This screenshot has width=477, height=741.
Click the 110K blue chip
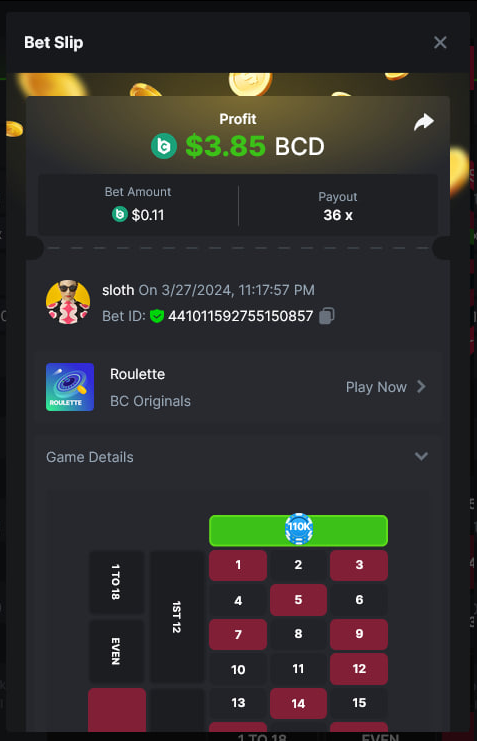[x=299, y=529]
